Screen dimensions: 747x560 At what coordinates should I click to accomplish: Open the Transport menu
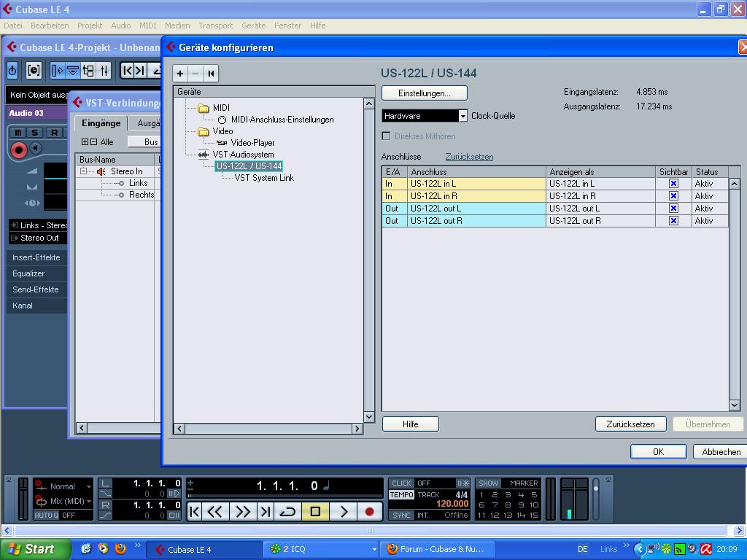[x=215, y=26]
